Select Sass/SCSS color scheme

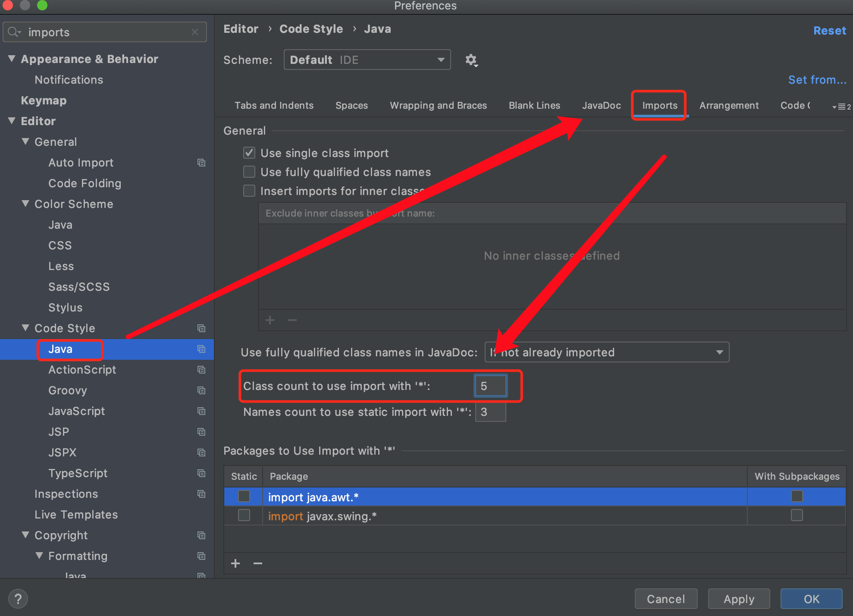tap(79, 287)
